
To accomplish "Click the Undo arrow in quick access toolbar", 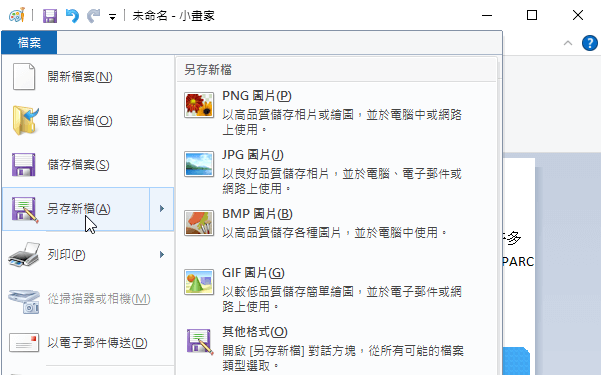I will (x=72, y=16).
